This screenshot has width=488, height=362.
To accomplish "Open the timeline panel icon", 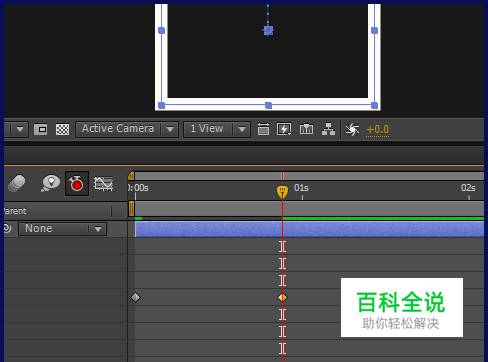I will [306, 129].
